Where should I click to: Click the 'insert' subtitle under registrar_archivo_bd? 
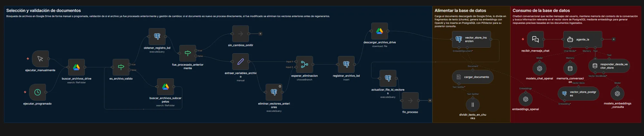[346, 80]
